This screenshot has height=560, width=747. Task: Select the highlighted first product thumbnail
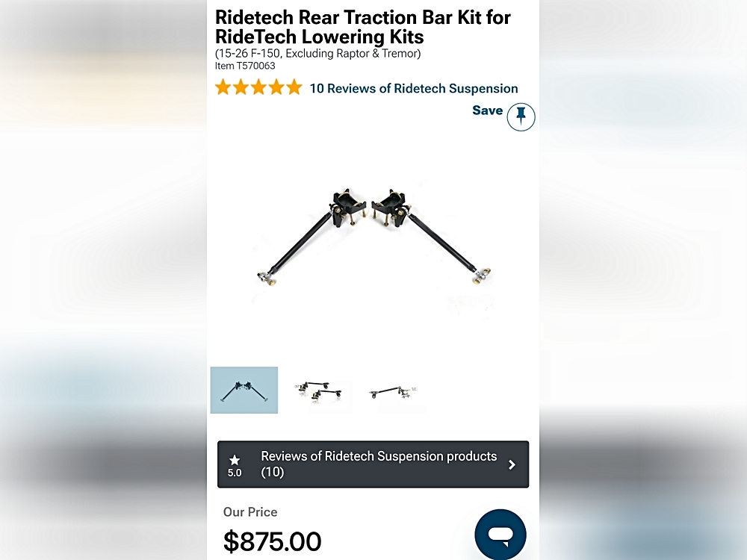244,390
